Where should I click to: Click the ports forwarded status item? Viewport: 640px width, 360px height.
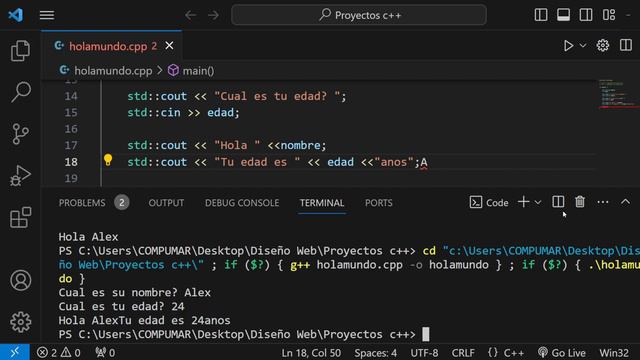[105, 353]
